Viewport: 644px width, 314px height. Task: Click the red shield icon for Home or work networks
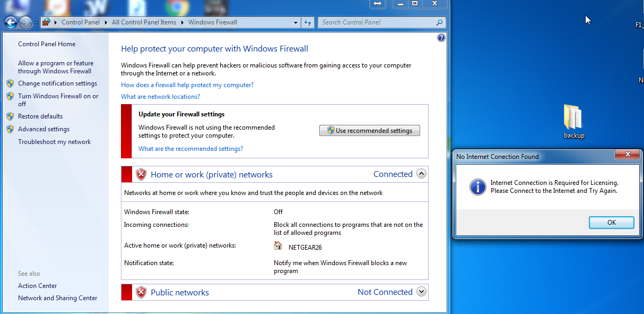[x=141, y=174]
